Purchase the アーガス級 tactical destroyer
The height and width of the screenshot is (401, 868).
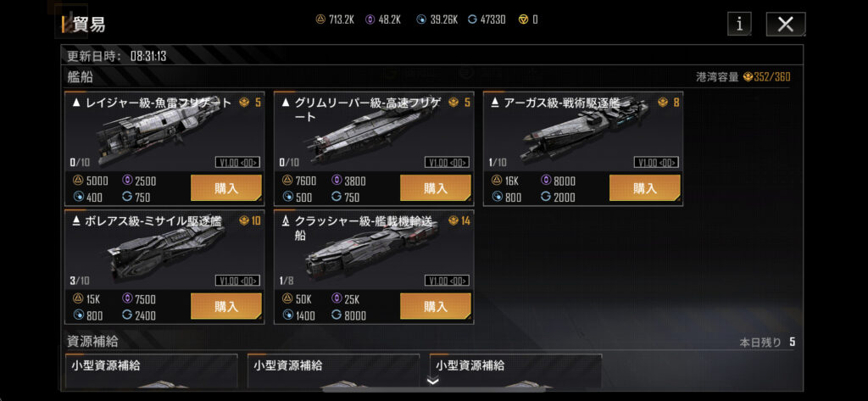(645, 187)
